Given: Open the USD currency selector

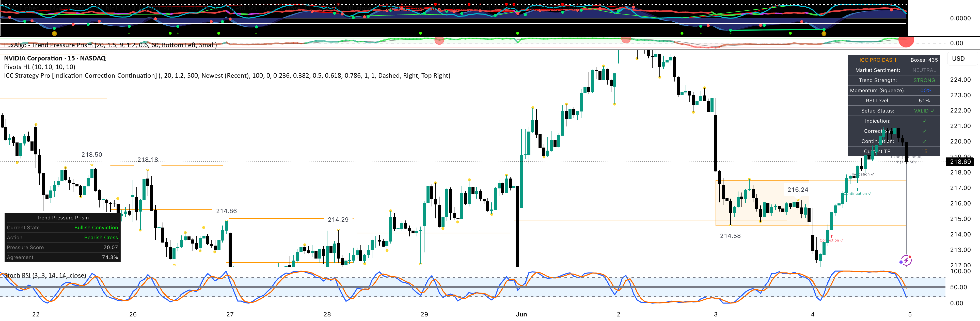Looking at the screenshot, I should [958, 59].
